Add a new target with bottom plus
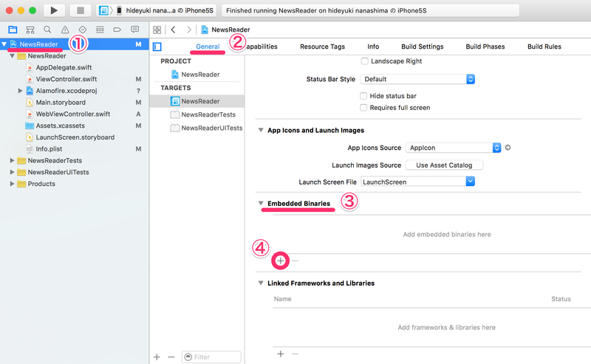591x364 pixels. [x=157, y=357]
